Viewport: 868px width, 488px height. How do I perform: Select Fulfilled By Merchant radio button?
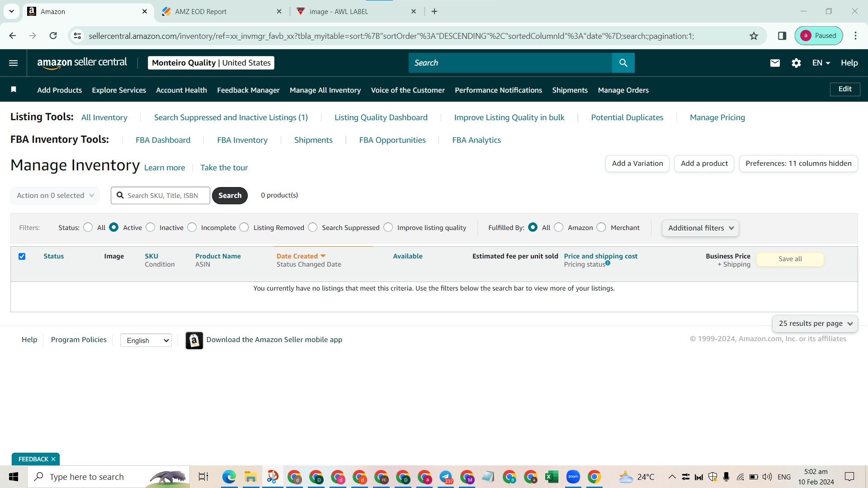pyautogui.click(x=601, y=227)
